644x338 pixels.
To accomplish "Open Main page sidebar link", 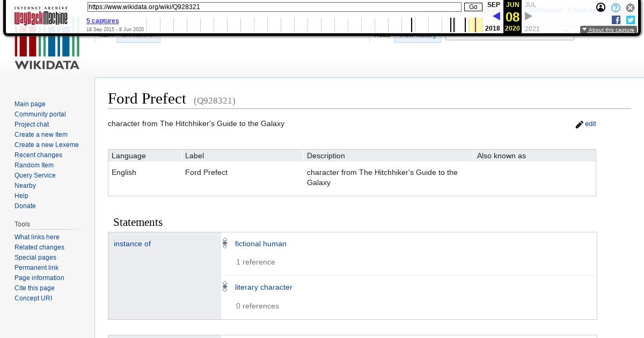I will point(30,104).
